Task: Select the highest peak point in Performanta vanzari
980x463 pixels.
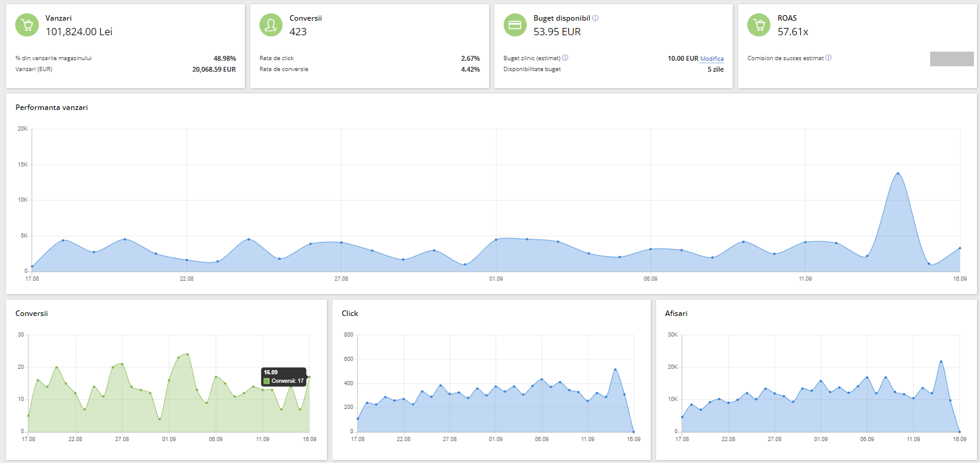Action: point(898,173)
